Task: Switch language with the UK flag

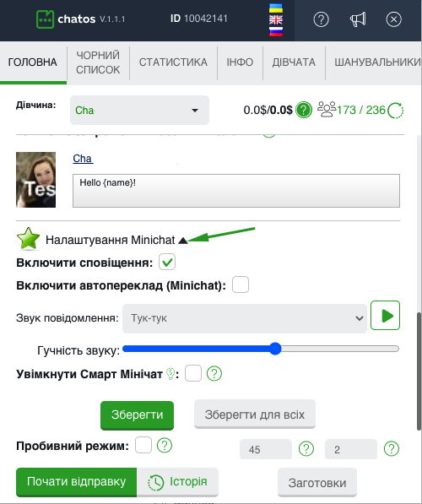Action: pos(276,20)
